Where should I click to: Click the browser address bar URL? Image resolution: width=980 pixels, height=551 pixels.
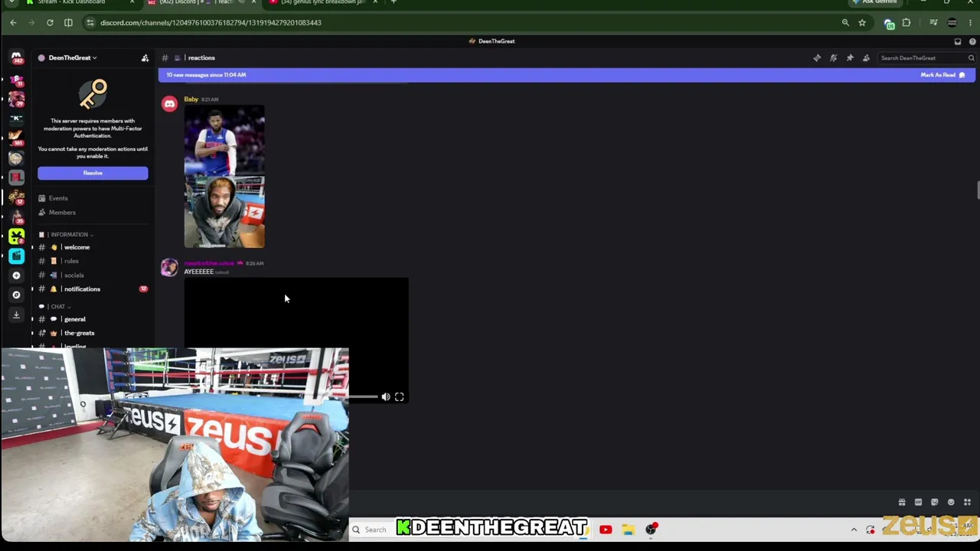pyautogui.click(x=211, y=23)
